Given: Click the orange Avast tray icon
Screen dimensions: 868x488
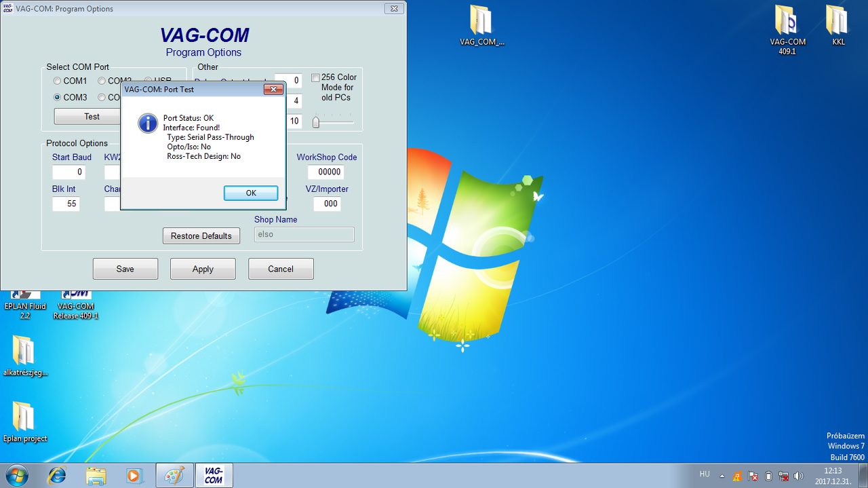Looking at the screenshot, I should 737,476.
